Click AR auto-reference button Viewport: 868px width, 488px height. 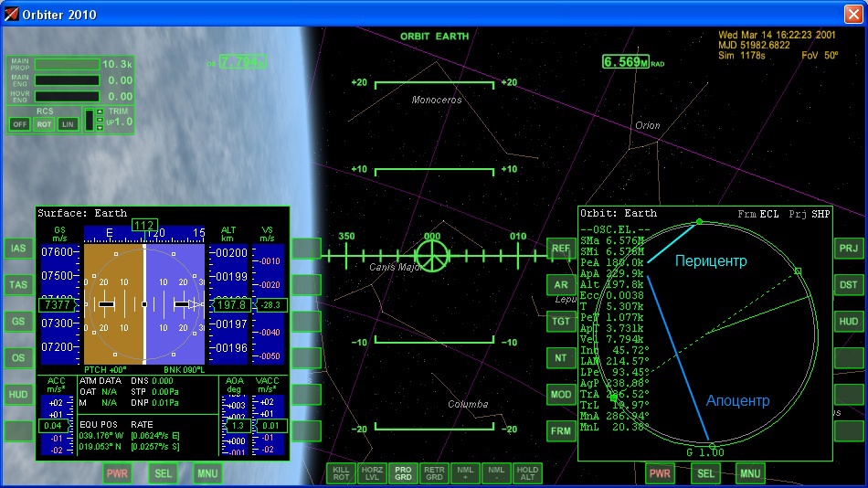click(x=561, y=285)
